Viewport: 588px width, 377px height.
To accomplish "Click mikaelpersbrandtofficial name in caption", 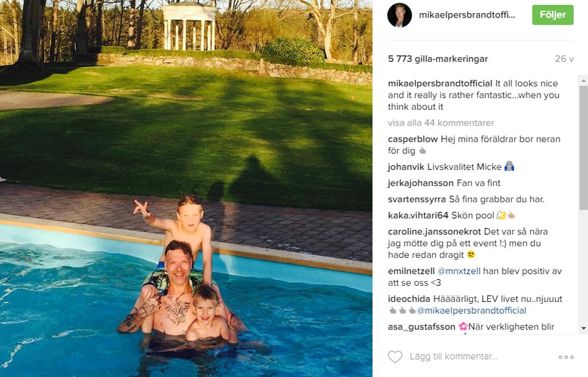I will tap(440, 84).
